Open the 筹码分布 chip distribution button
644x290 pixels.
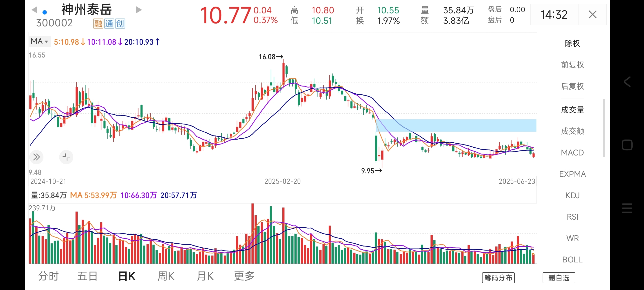pos(498,278)
